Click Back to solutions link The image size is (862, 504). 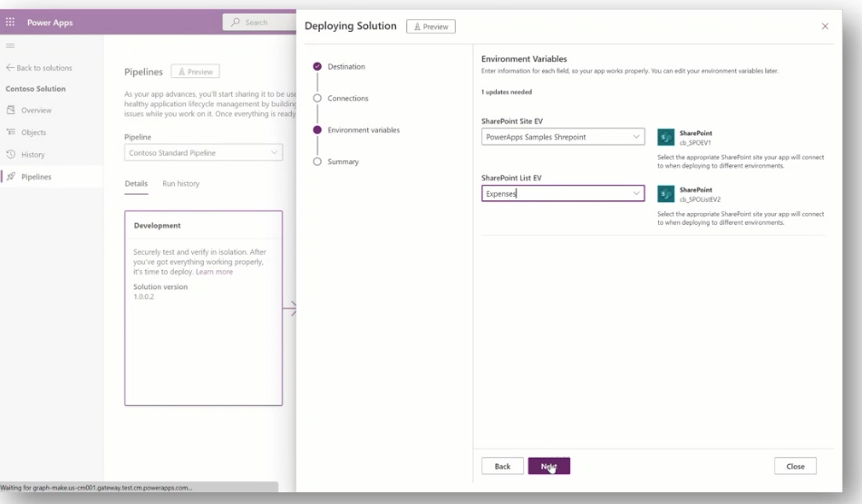[44, 68]
